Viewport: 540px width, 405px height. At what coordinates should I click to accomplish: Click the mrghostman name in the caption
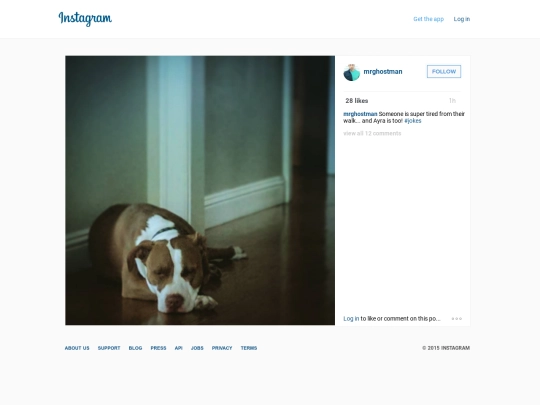click(x=360, y=114)
